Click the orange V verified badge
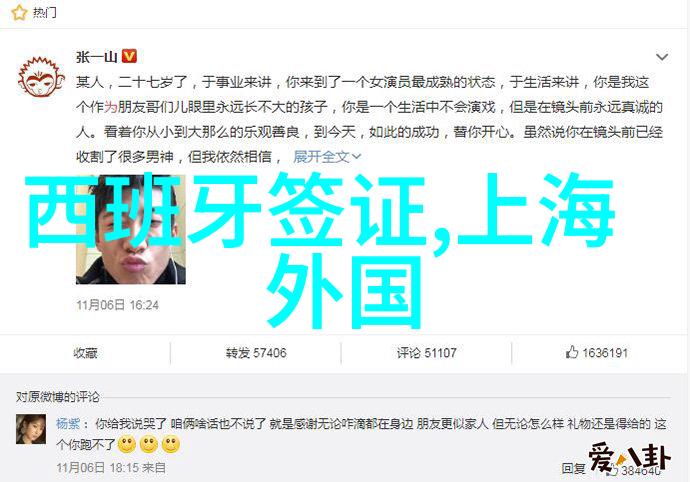The width and height of the screenshot is (690, 482). pyautogui.click(x=129, y=56)
